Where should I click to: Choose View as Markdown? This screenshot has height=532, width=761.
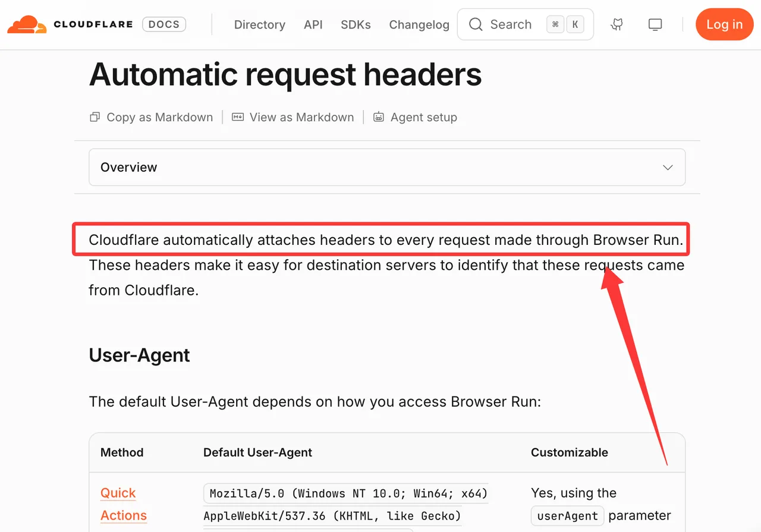tap(293, 117)
